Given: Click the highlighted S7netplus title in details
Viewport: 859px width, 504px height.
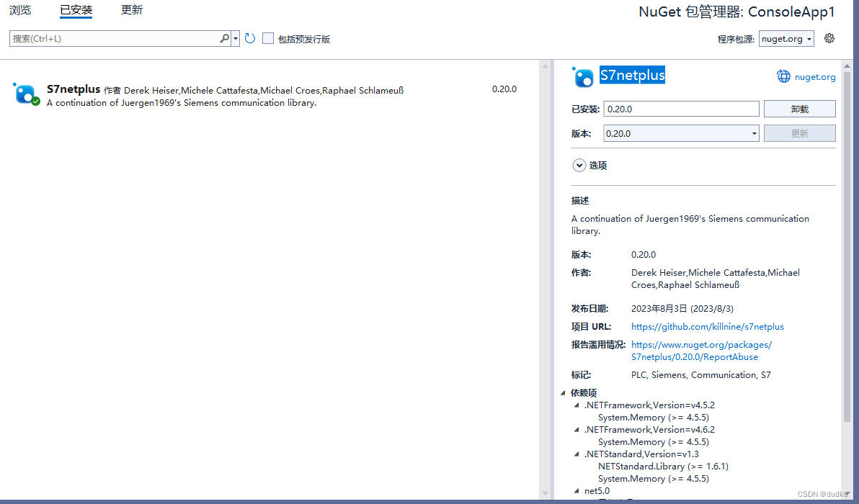Looking at the screenshot, I should click(632, 75).
